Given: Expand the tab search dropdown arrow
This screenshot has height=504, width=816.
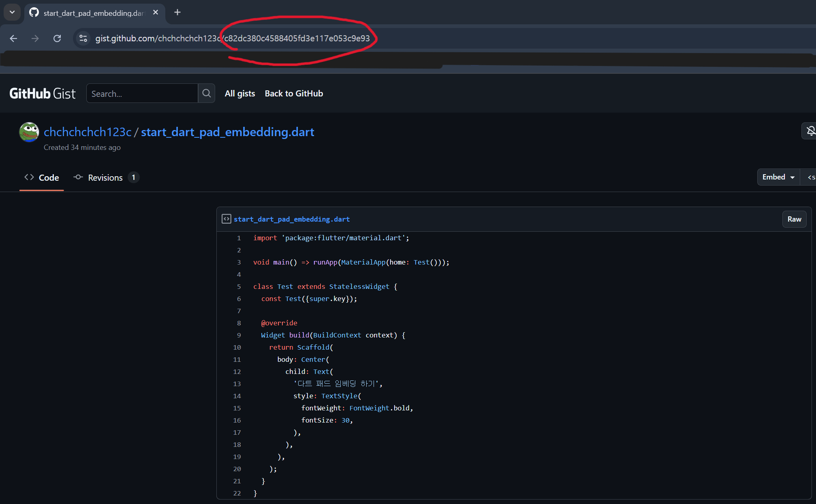Looking at the screenshot, I should pyautogui.click(x=12, y=12).
